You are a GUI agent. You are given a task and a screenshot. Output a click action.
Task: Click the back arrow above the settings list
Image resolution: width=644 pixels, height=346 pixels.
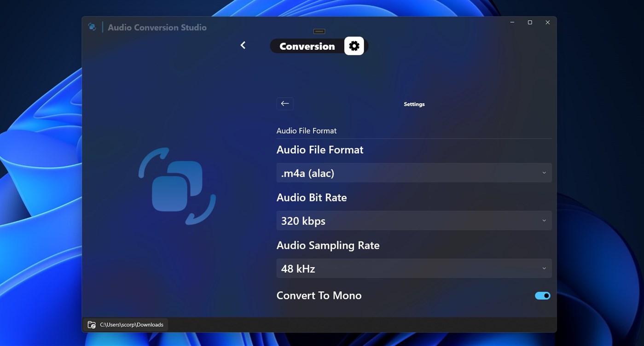284,103
